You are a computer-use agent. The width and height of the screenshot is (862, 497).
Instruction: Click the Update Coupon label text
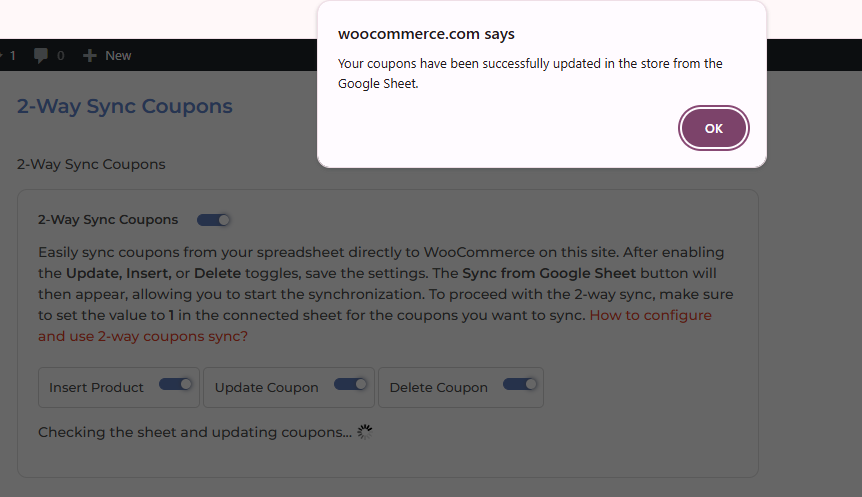coord(266,387)
